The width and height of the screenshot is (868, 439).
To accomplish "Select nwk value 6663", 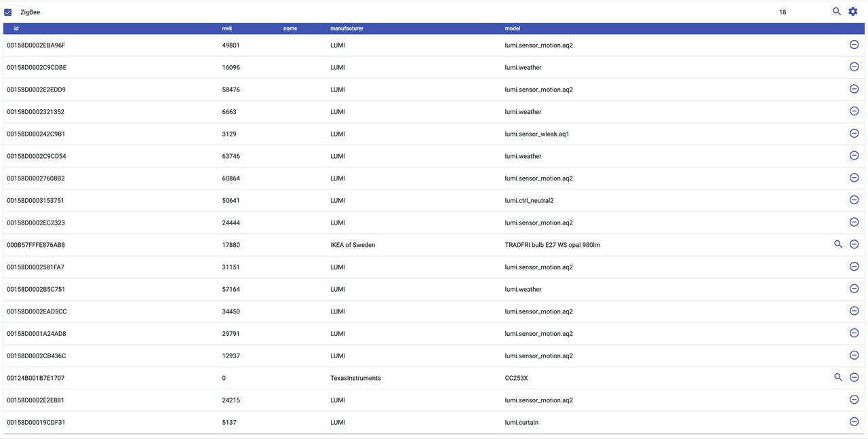I will [x=229, y=111].
